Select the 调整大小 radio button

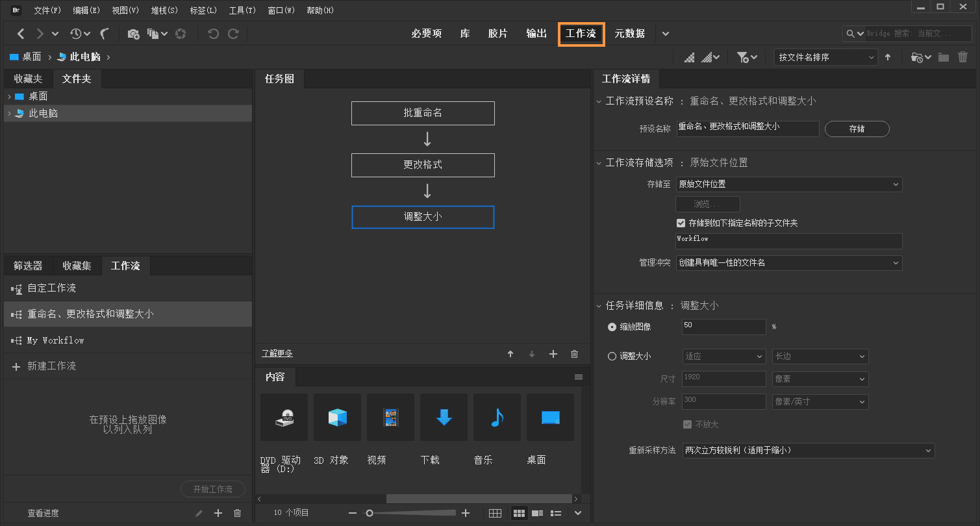pos(612,357)
